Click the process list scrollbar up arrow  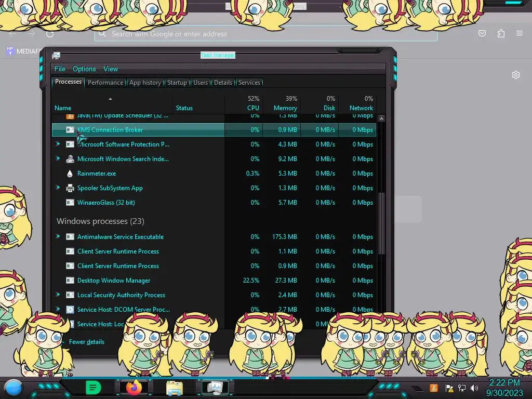pyautogui.click(x=381, y=118)
